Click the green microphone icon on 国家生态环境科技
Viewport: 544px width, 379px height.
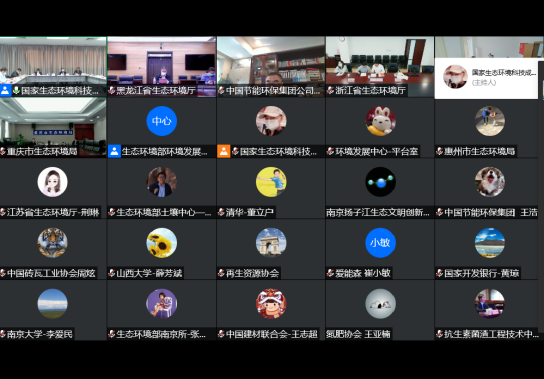point(16,91)
